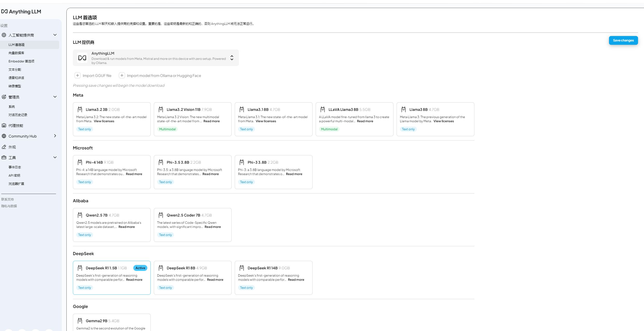Click the llama icon on Phi-4 14B card
This screenshot has height=331, width=644.
[80, 162]
